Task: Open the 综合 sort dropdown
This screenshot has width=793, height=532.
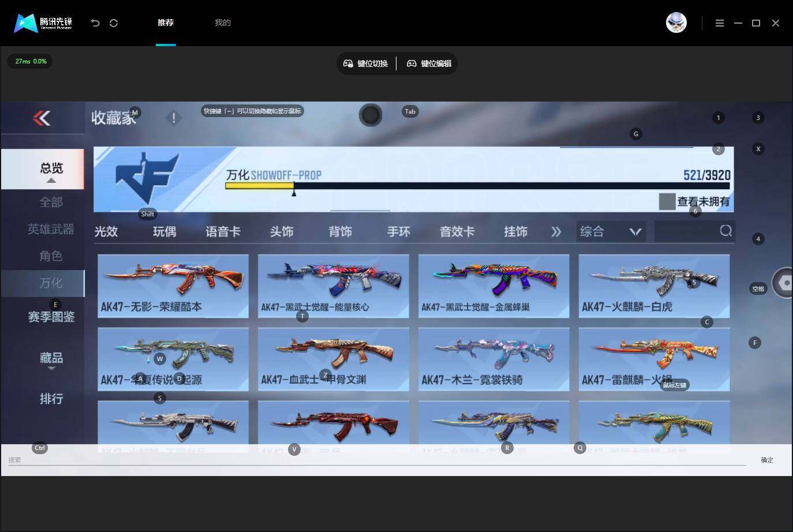Action: [x=611, y=231]
